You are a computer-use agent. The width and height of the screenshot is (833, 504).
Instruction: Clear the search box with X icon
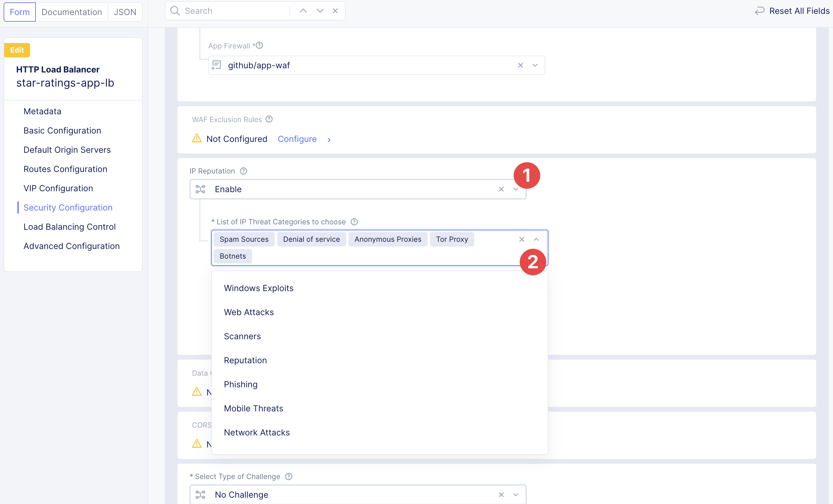click(335, 11)
